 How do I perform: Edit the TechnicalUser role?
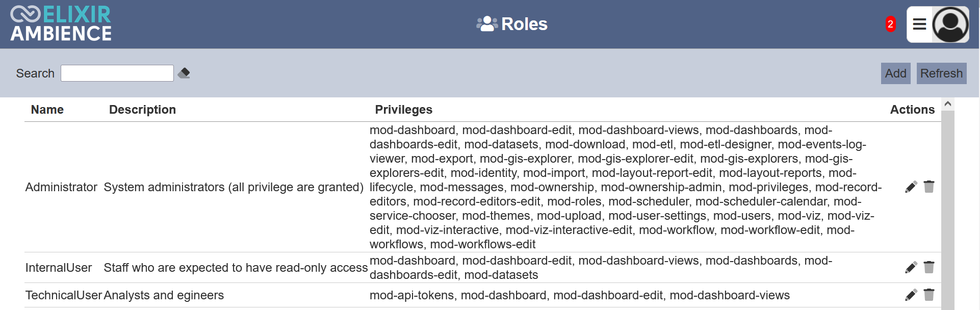[911, 295]
